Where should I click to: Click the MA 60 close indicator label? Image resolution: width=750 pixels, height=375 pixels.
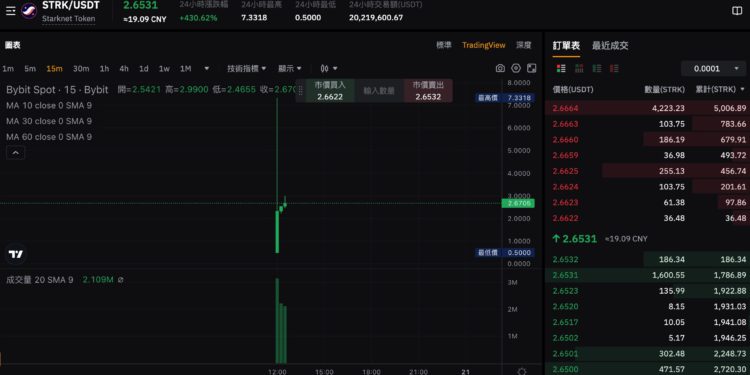tap(49, 137)
